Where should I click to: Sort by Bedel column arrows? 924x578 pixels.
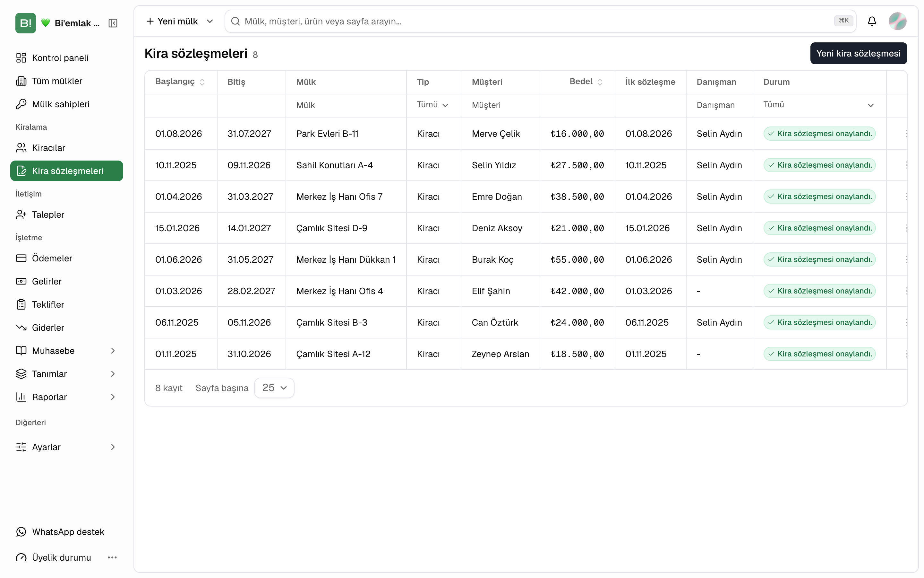pos(600,82)
